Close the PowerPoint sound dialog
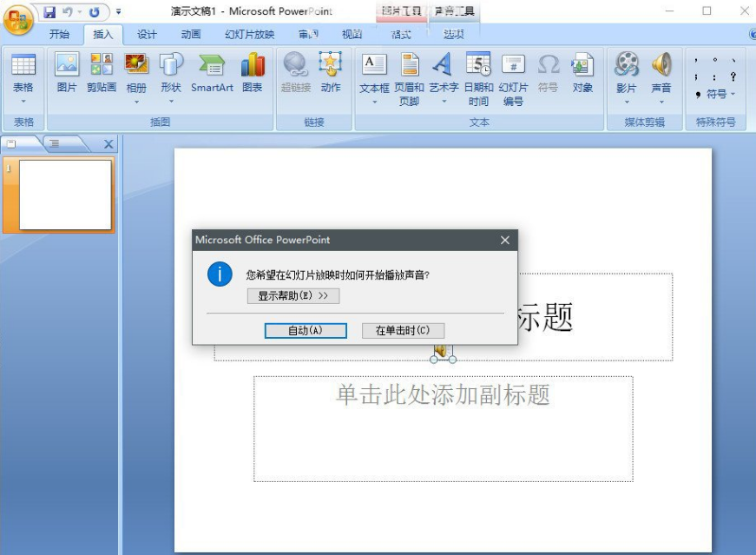Image resolution: width=756 pixels, height=555 pixels. 505,240
